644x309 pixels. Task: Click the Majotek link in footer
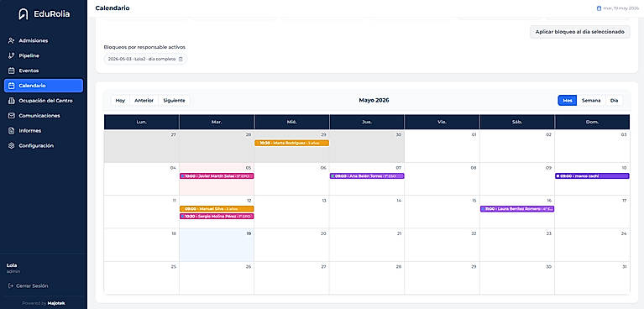click(56, 303)
